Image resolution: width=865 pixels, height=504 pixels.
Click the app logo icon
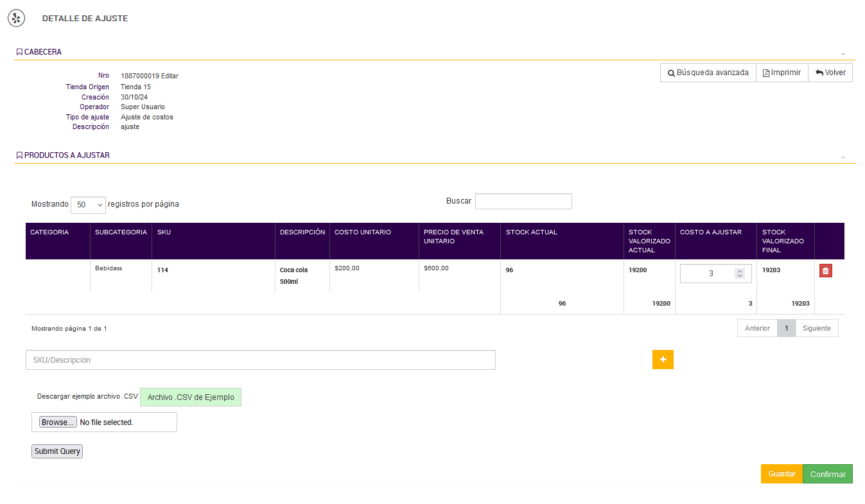pyautogui.click(x=16, y=19)
